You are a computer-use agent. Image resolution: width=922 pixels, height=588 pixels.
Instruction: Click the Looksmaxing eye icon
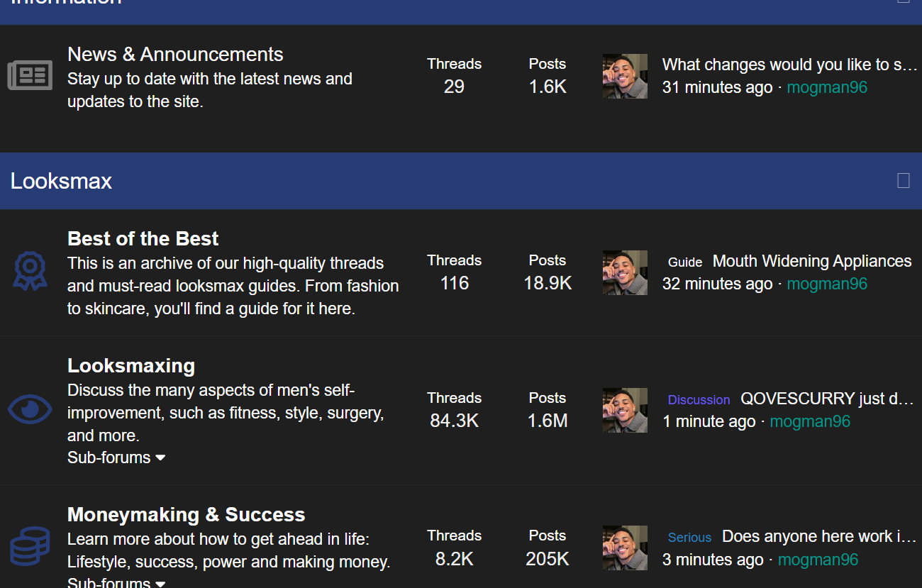click(x=30, y=409)
